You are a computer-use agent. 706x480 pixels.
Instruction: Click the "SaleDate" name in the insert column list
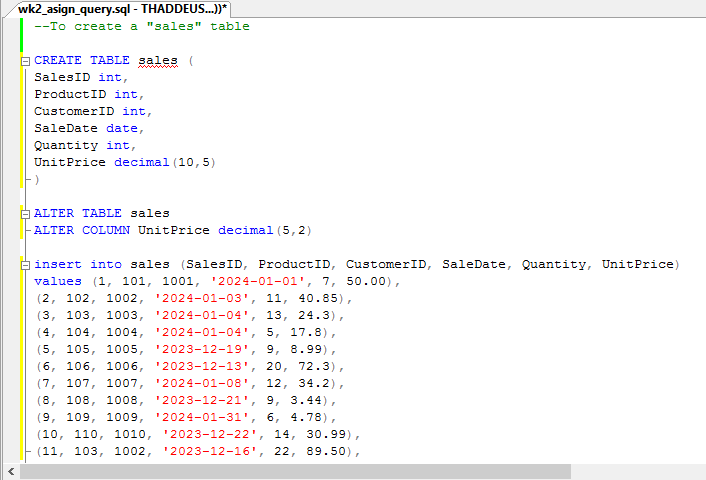474,264
